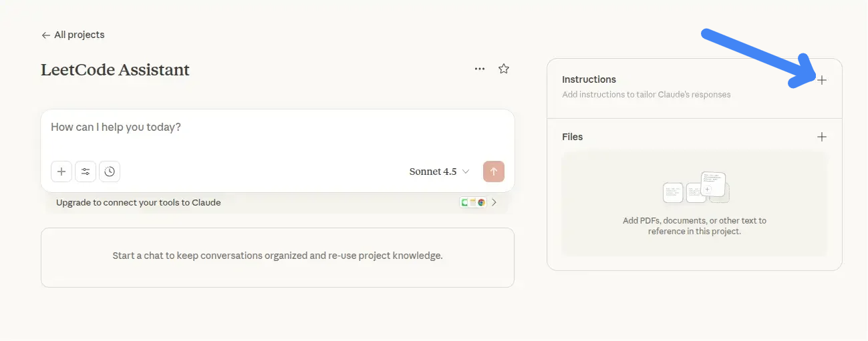Add instructions using the plus icon
The height and width of the screenshot is (341, 868).
(822, 80)
